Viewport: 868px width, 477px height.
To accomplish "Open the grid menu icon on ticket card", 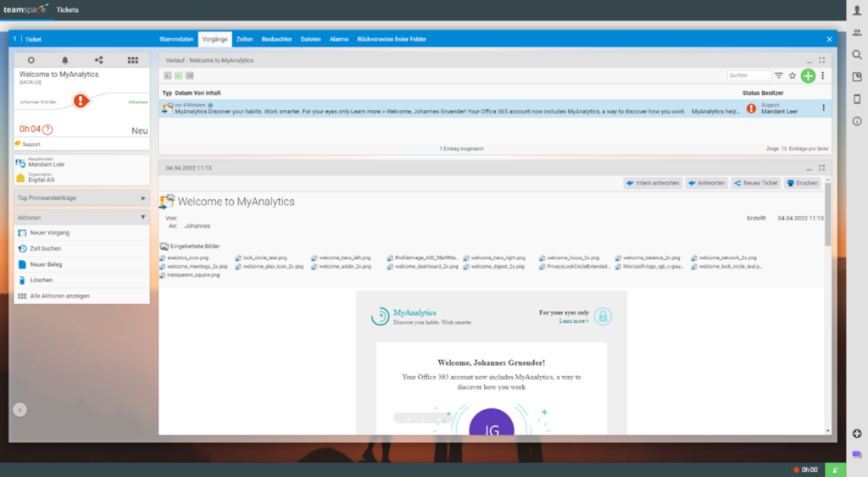I will (133, 60).
